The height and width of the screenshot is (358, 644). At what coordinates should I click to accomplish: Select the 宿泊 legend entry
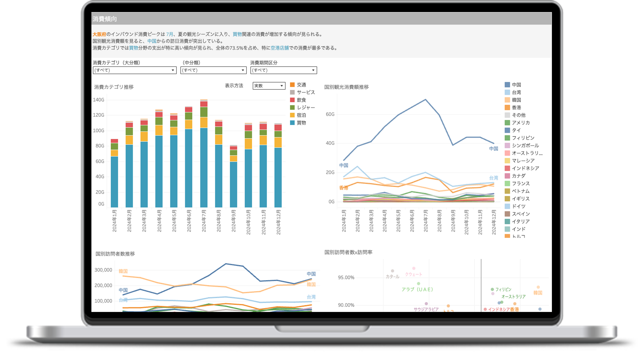pos(301,115)
